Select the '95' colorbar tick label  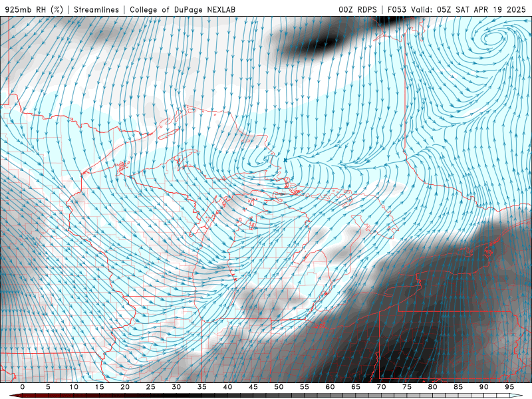coord(509,387)
